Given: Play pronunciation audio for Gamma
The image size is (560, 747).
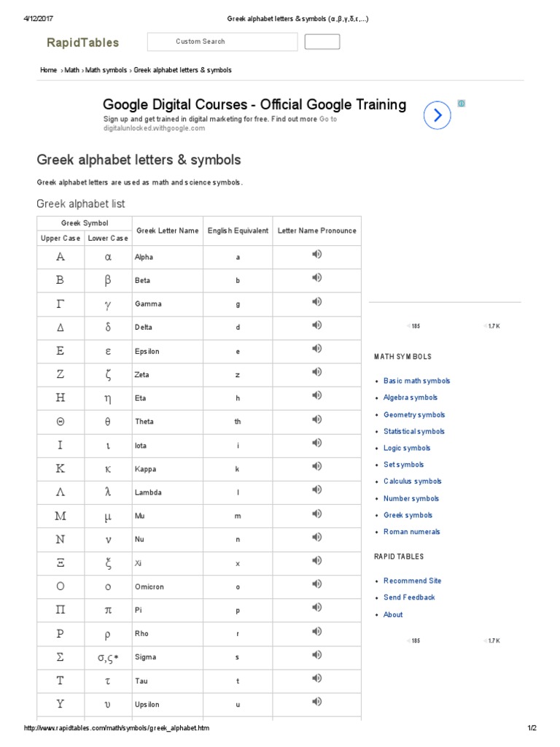Looking at the screenshot, I should coord(316,302).
